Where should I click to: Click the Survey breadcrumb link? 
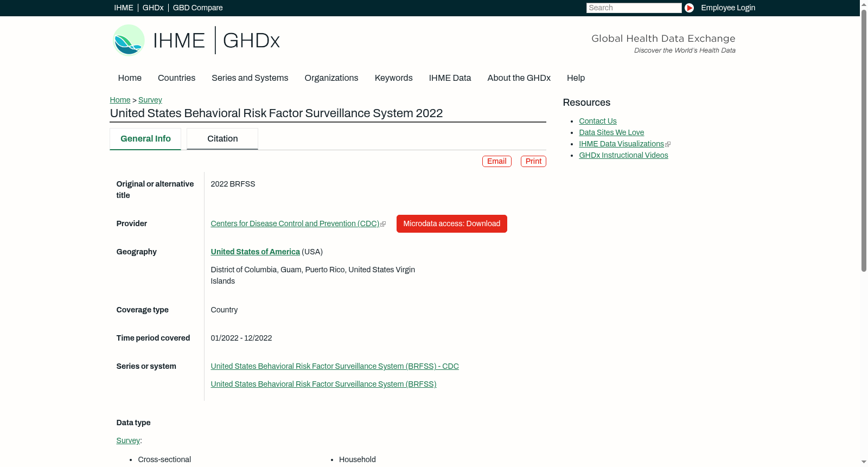click(150, 100)
